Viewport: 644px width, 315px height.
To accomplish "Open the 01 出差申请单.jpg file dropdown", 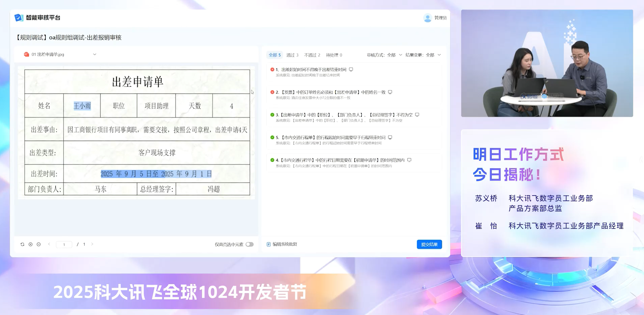I will [95, 54].
